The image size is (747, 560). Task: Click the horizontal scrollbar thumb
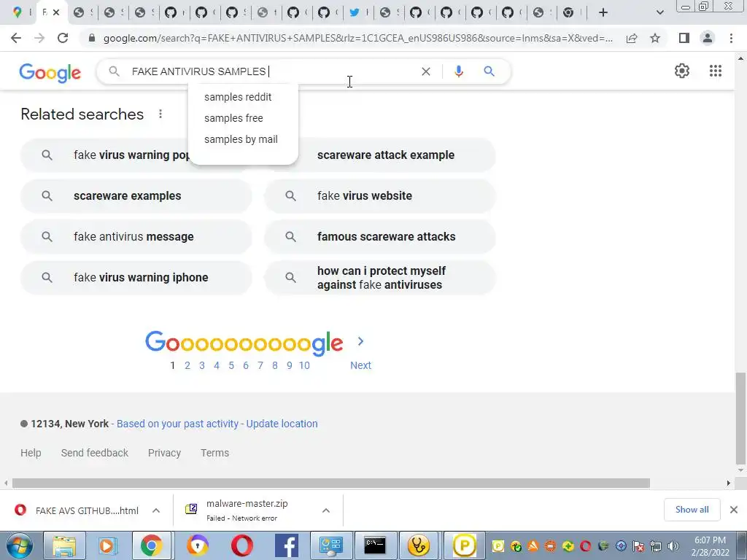(x=331, y=483)
